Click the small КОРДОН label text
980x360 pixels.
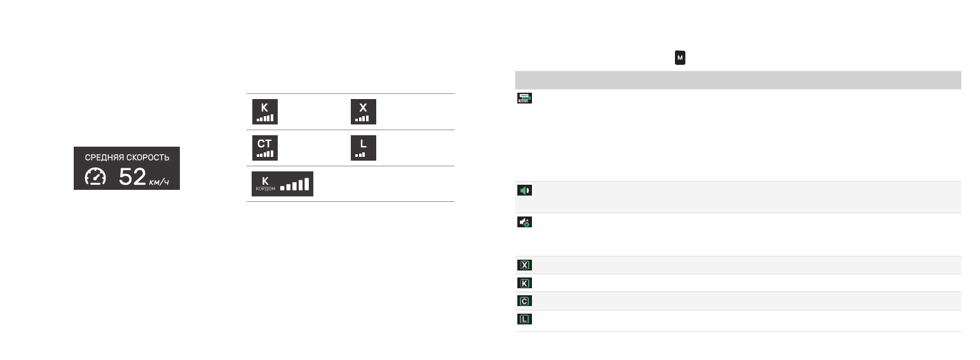(265, 189)
